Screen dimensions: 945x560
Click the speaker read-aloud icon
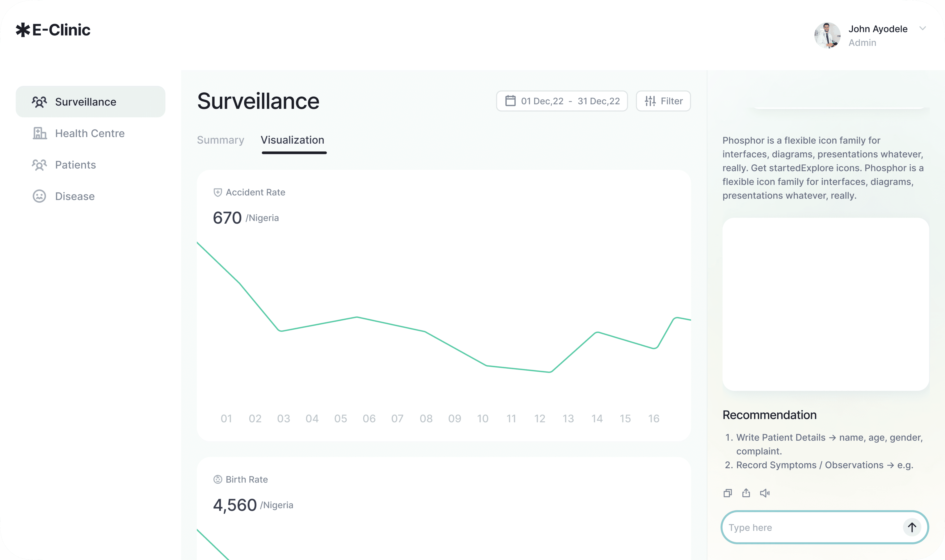tap(765, 493)
